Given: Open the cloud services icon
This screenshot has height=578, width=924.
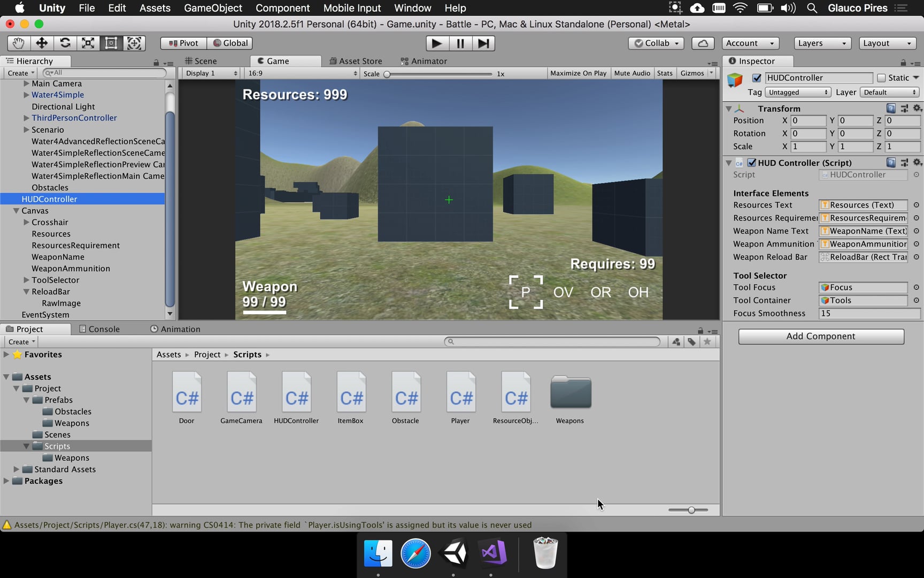Looking at the screenshot, I should (x=703, y=43).
